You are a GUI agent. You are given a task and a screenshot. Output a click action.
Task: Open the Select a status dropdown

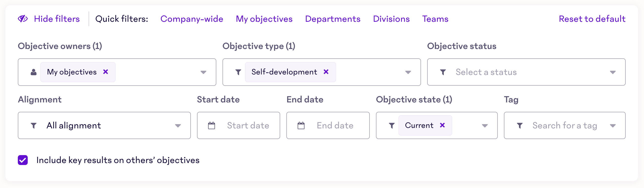click(x=526, y=72)
